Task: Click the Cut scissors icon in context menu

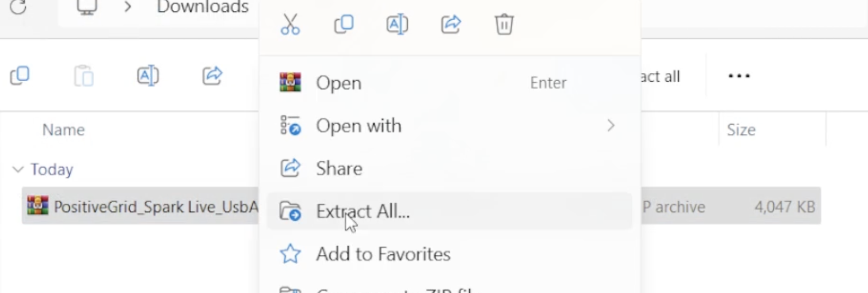Action: coord(290,25)
